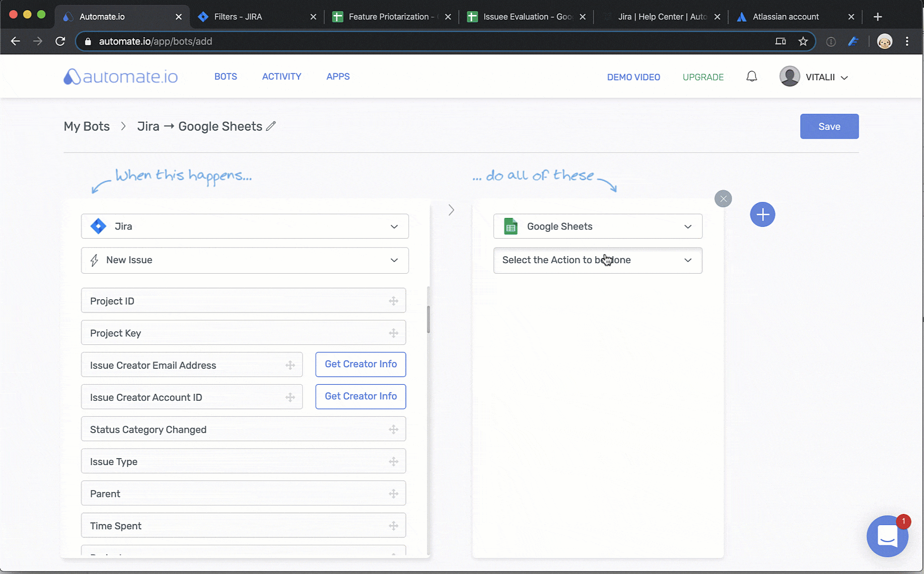Click the Issue Creator Account ID field
This screenshot has height=574, width=924.
click(192, 396)
